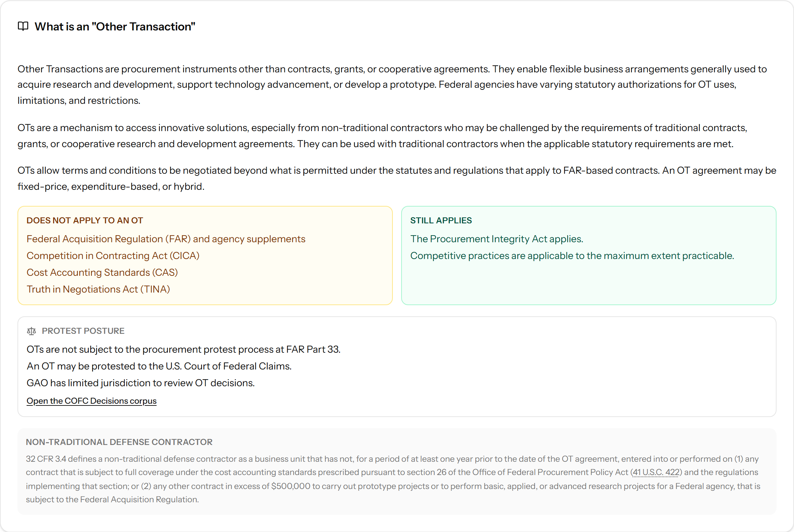Click the paragraph starting OTs are a mechanism
794x532 pixels.
(382, 136)
